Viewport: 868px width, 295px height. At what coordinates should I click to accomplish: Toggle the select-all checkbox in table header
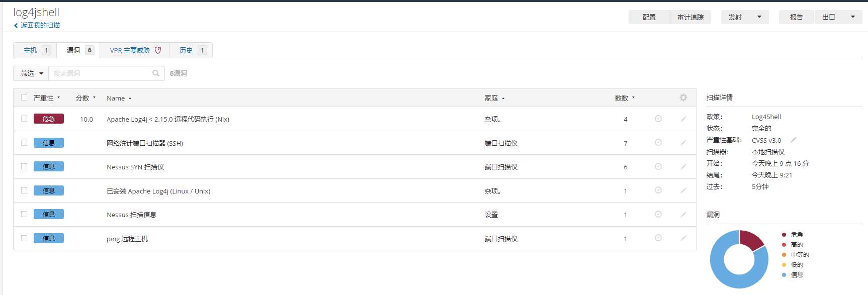(24, 97)
